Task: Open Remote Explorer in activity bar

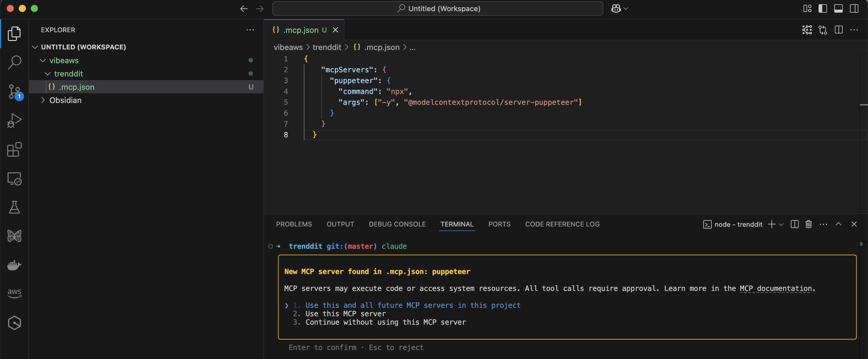Action: [x=14, y=179]
